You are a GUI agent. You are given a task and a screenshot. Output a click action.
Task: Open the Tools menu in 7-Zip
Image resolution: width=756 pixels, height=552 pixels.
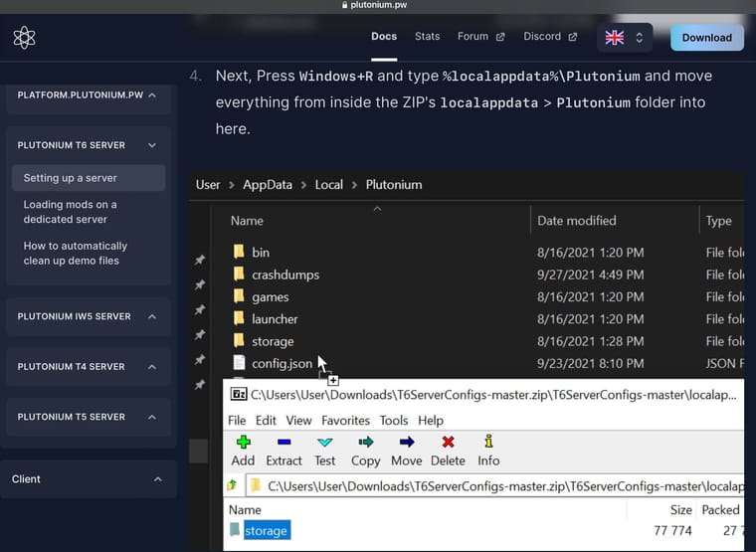[394, 421]
